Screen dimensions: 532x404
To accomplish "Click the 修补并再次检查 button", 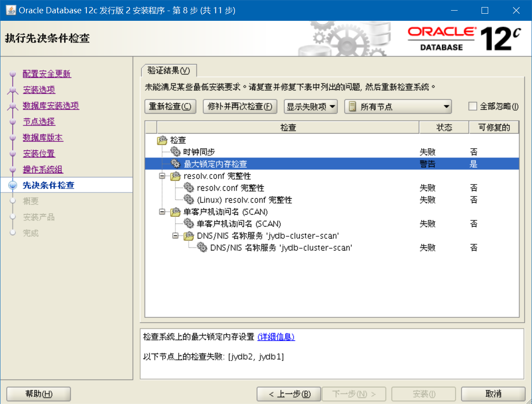I will [240, 106].
